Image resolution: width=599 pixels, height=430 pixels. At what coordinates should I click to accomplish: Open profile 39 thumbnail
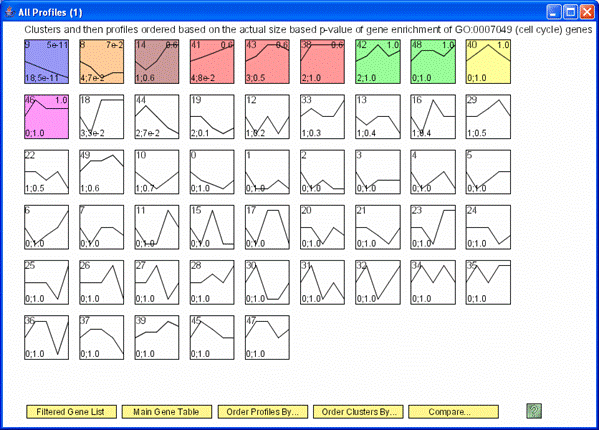[x=157, y=338]
